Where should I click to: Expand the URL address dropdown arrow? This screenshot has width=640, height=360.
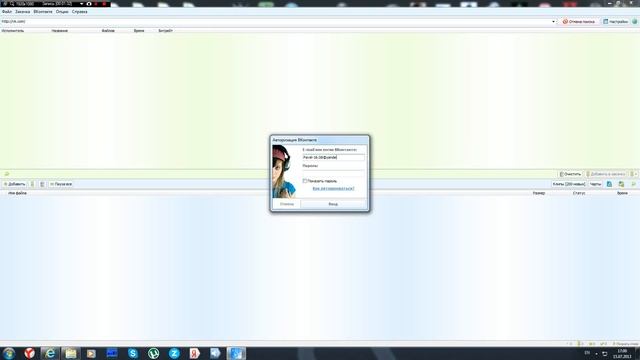(x=553, y=21)
